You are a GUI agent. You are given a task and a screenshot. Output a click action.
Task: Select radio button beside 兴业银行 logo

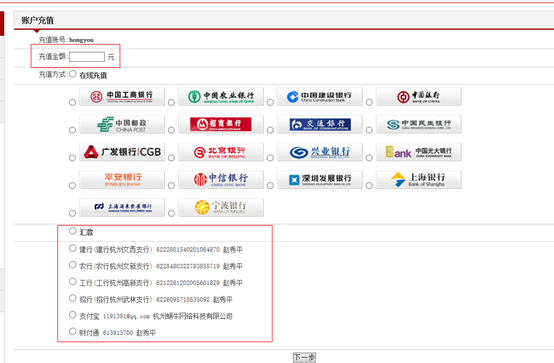(x=270, y=158)
